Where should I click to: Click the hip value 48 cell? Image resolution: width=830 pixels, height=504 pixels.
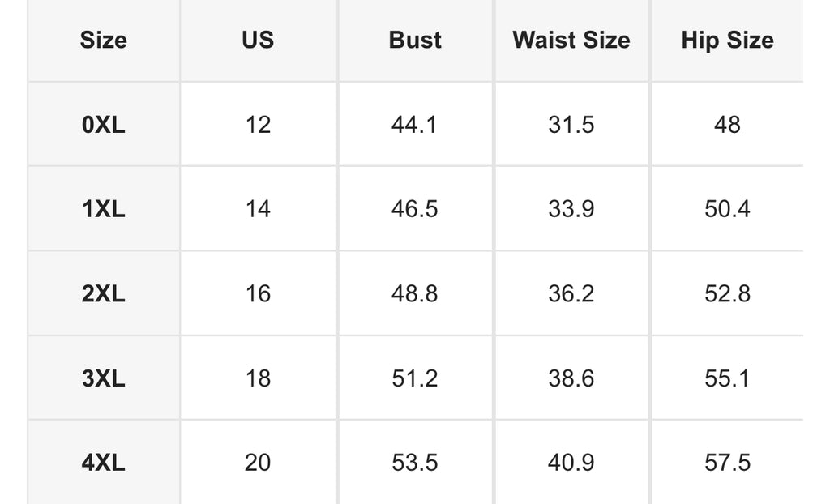coord(727,125)
